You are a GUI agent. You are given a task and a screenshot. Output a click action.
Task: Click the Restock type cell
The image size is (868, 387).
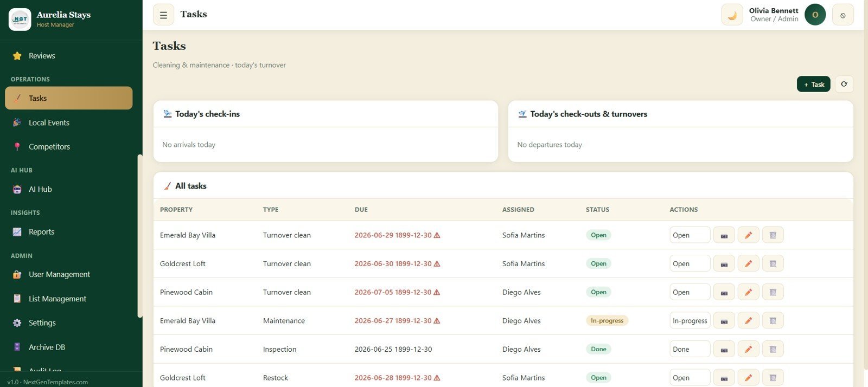coord(276,378)
